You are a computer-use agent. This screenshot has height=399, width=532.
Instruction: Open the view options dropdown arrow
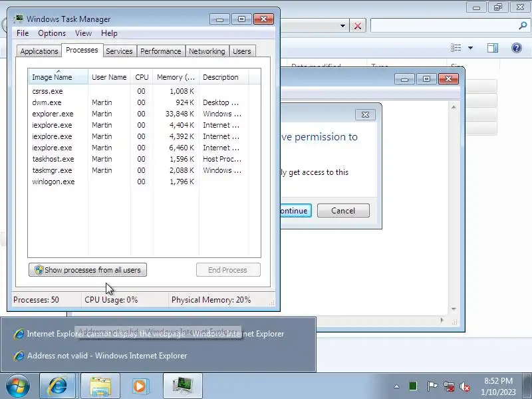pyautogui.click(x=471, y=48)
